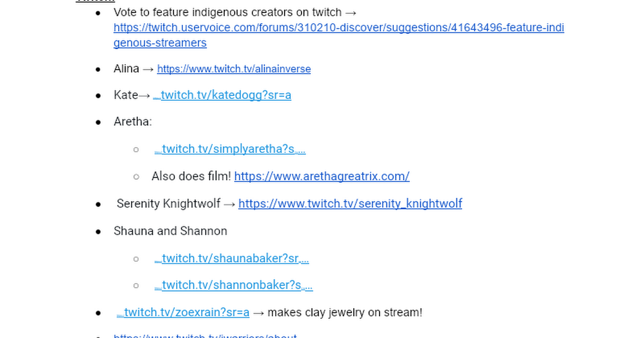Click the "Serenity Knightwolf" name text
Image resolution: width=644 pixels, height=338 pixels.
pos(169,204)
